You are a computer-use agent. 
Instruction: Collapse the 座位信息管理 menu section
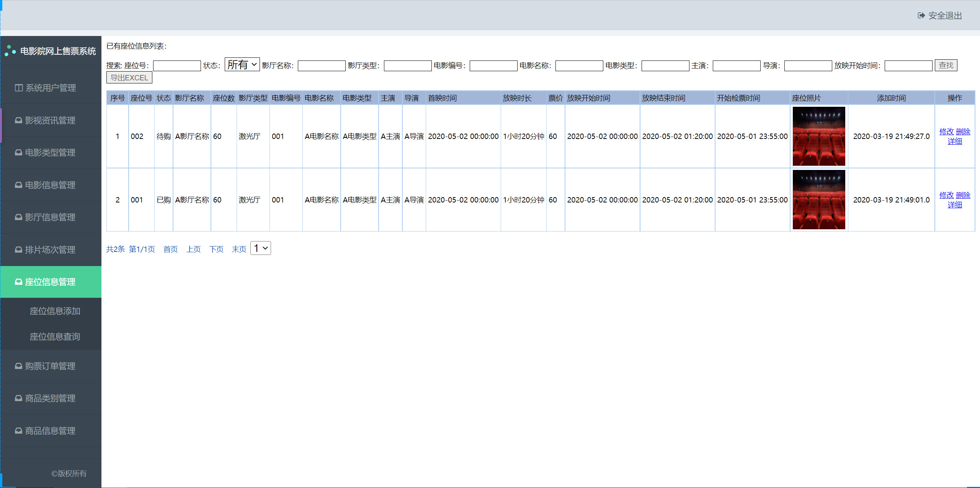[x=51, y=282]
